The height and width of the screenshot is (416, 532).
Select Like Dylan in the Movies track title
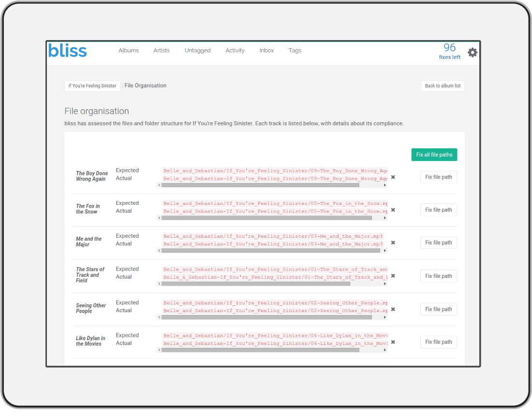90,341
